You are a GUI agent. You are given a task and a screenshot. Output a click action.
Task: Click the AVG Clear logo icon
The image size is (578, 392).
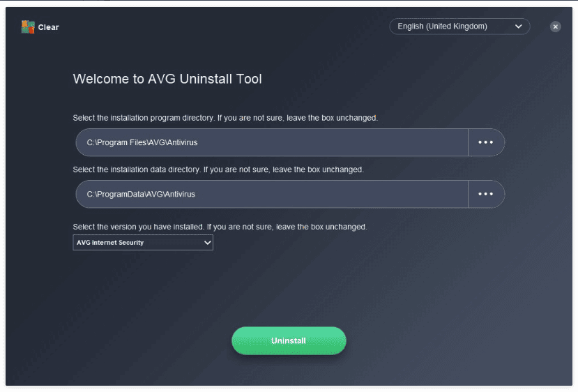(28, 27)
